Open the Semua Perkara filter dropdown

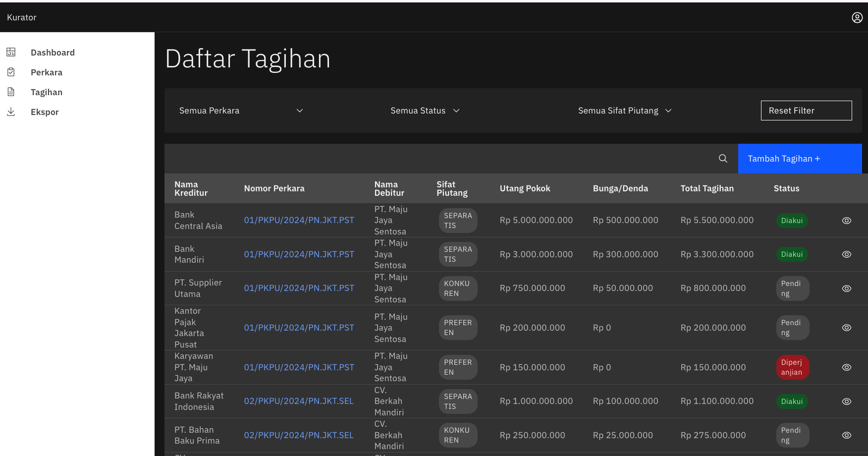pyautogui.click(x=241, y=111)
